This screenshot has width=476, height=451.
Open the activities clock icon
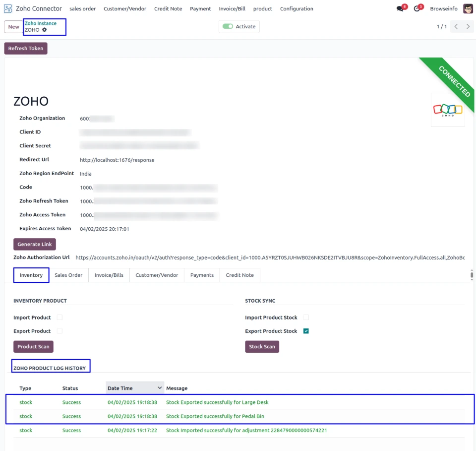tap(417, 9)
